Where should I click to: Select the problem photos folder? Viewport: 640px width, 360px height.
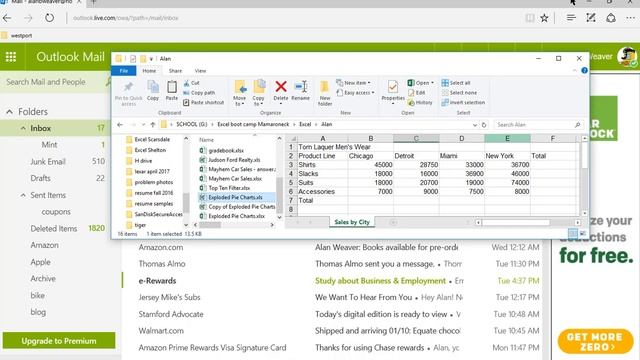tap(153, 182)
